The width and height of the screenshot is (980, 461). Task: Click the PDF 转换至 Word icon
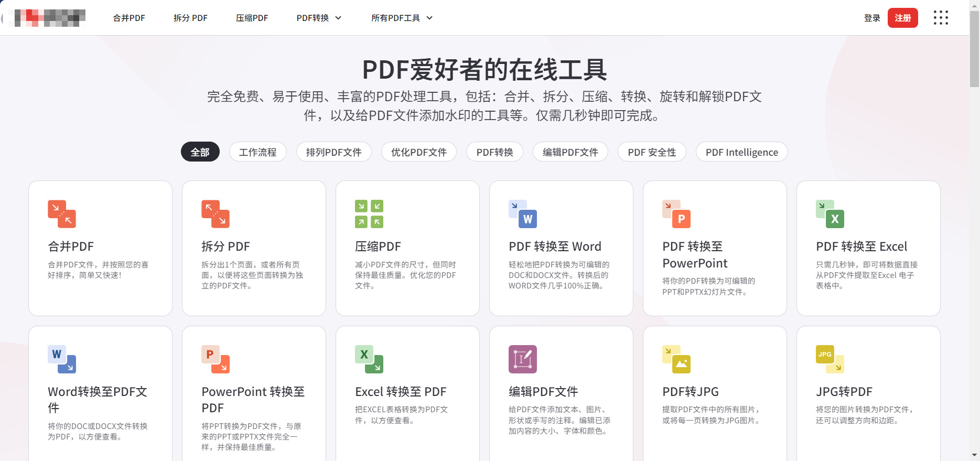point(523,214)
